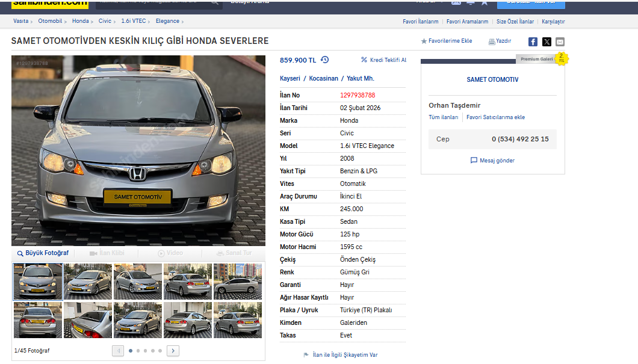Viewport: 638px width, 364px height.
Task: Open Kayseri location link
Action: [290, 78]
